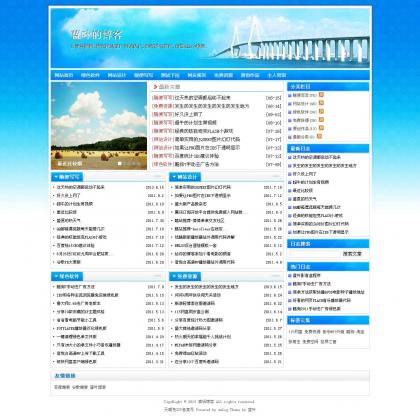The height and width of the screenshot is (418, 420).
Task: Click the more icon in 随便写写 section header
Action: coord(157,176)
